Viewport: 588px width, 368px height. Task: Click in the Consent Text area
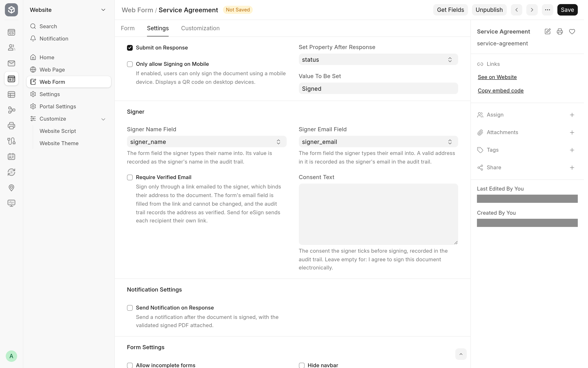pos(378,214)
